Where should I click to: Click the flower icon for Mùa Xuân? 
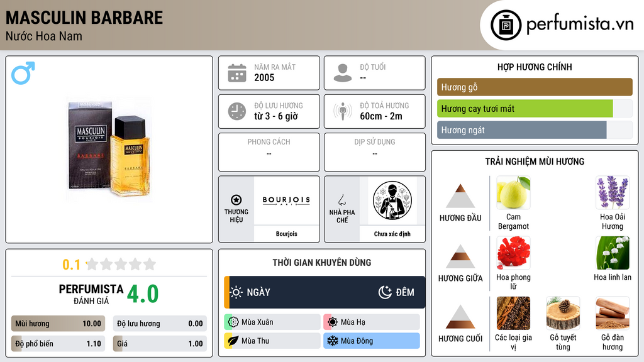233,322
